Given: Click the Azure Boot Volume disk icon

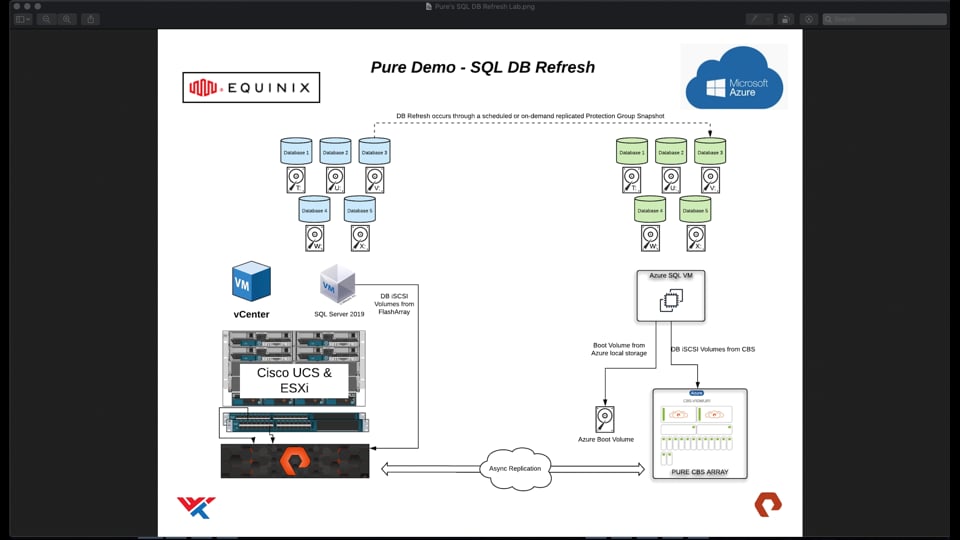Looking at the screenshot, I should click(x=605, y=419).
